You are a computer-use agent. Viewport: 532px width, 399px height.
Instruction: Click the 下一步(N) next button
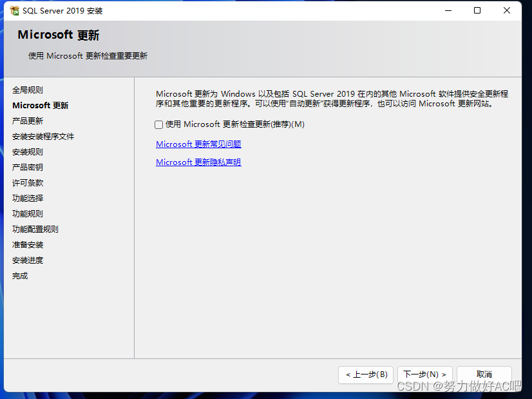pyautogui.click(x=425, y=375)
